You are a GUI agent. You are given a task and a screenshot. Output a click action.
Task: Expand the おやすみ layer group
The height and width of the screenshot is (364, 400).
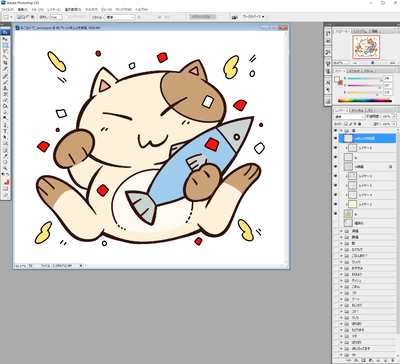pos(341,268)
